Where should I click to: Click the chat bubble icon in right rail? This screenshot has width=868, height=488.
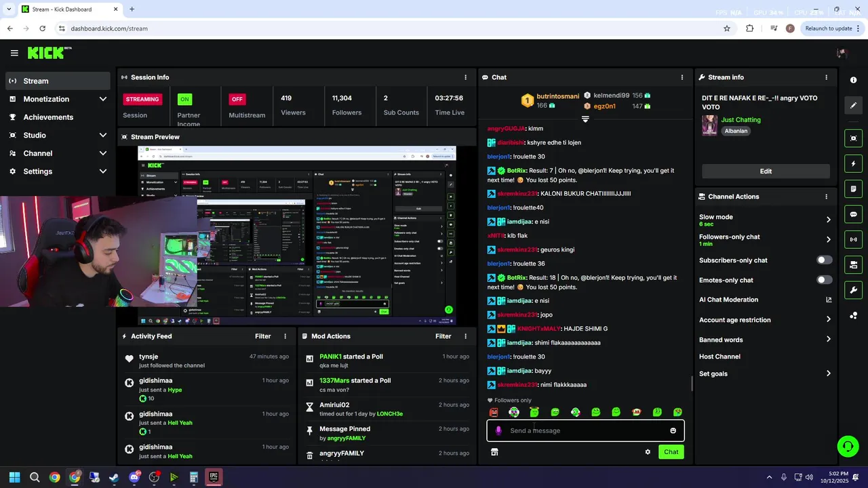[853, 214]
